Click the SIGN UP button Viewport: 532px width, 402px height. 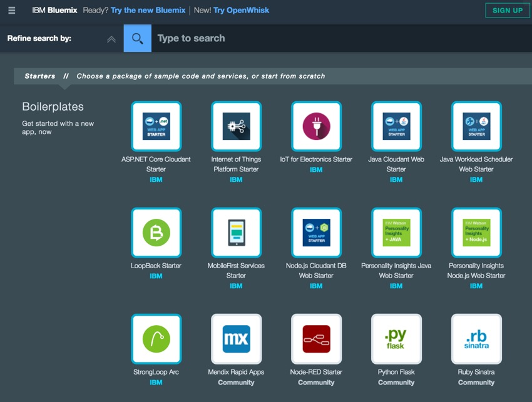tap(508, 11)
